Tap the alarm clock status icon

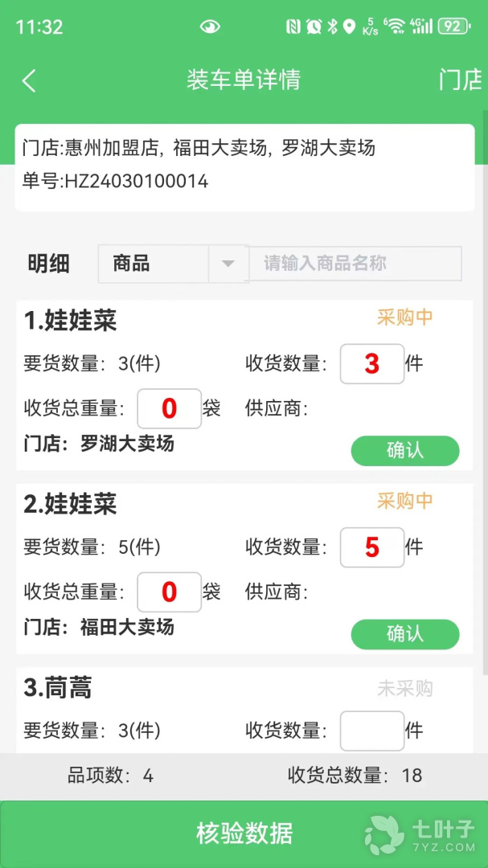pos(314,27)
